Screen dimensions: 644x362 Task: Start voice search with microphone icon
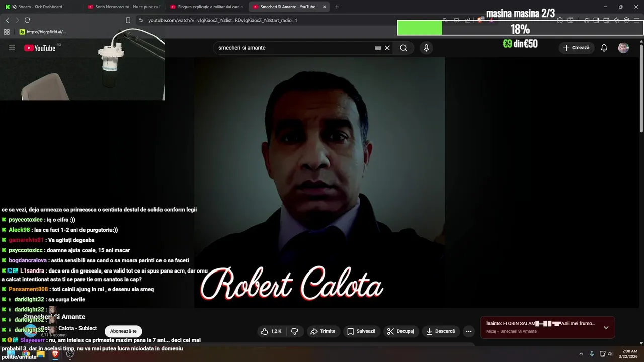pyautogui.click(x=426, y=48)
